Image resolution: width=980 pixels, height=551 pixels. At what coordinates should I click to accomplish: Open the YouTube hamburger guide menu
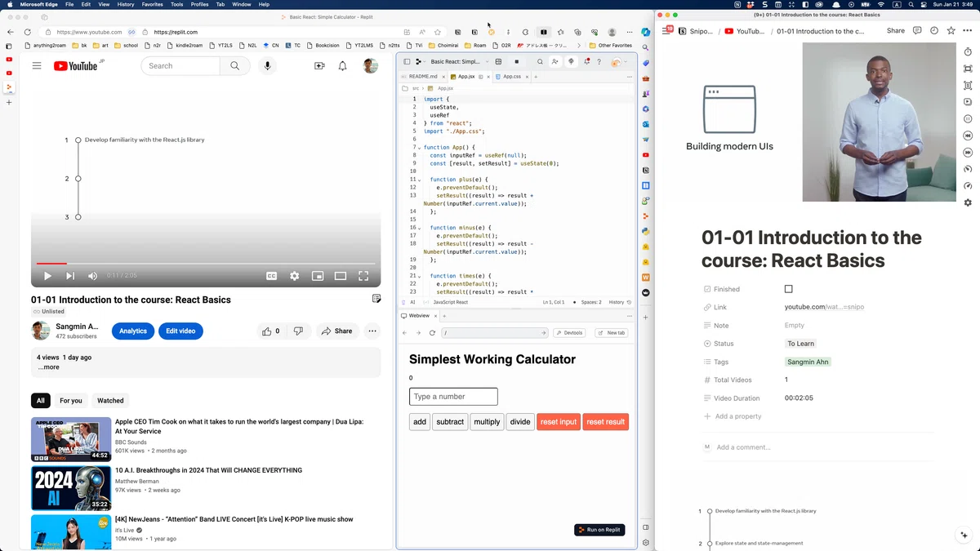[37, 66]
